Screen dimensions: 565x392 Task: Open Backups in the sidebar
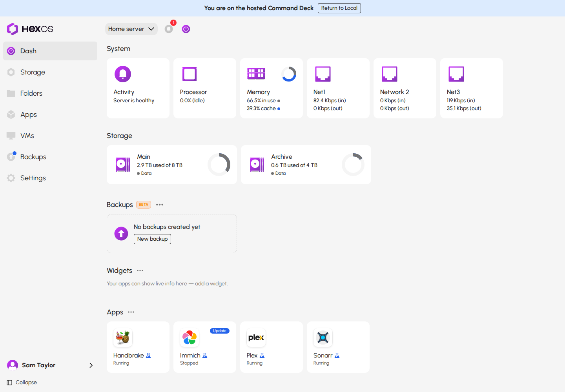coord(50,157)
